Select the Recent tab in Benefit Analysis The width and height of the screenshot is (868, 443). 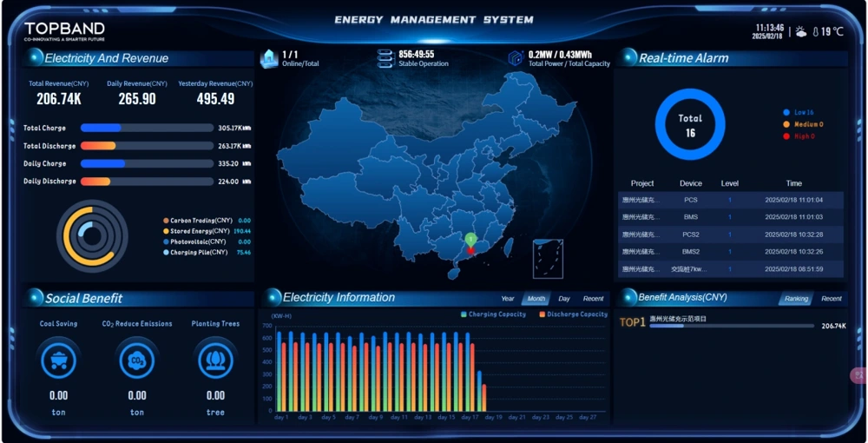click(x=832, y=299)
